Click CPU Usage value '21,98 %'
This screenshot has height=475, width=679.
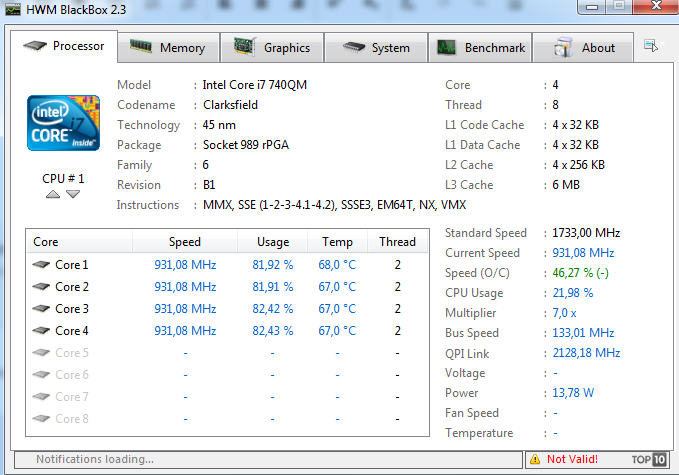tap(572, 293)
